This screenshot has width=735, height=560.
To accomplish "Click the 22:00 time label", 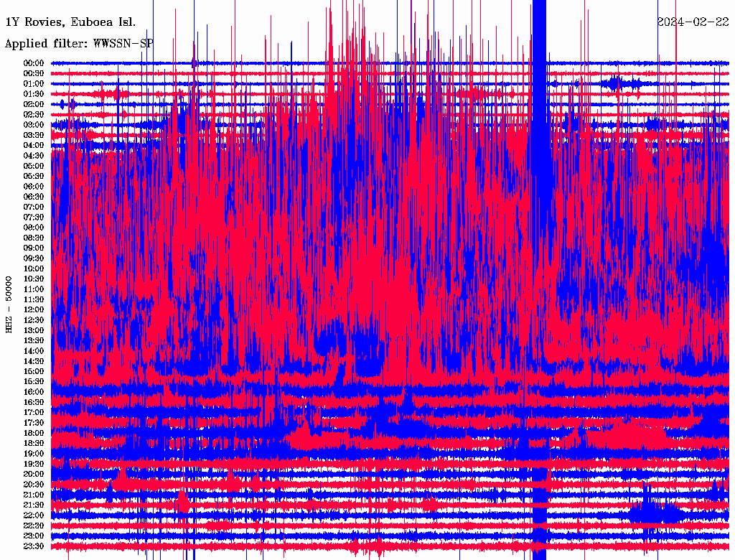I will tap(34, 515).
